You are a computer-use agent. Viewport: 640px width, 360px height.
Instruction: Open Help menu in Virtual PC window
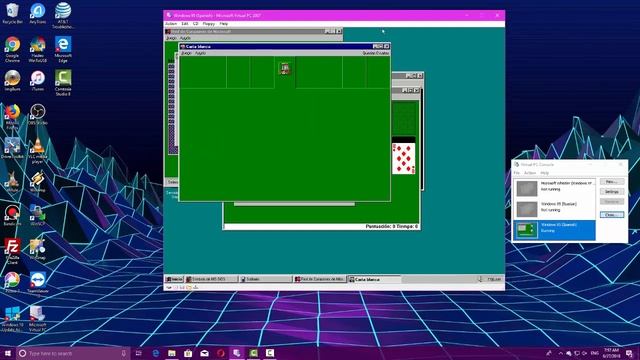224,24
